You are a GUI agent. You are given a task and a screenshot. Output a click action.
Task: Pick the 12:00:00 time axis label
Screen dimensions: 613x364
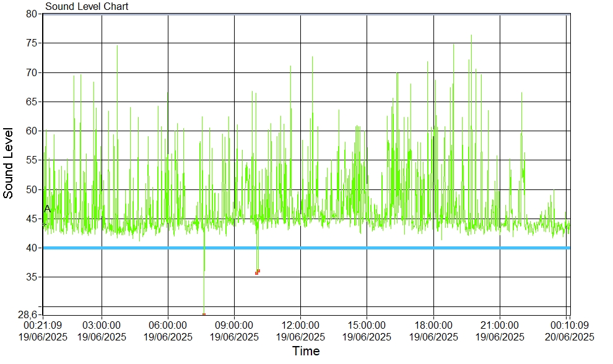300,325
